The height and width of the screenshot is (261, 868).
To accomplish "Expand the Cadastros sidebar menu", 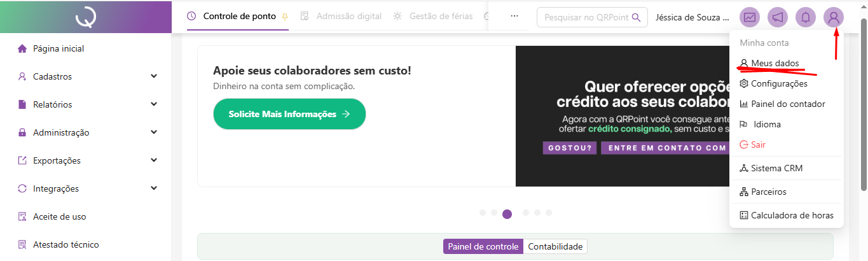I will [154, 76].
